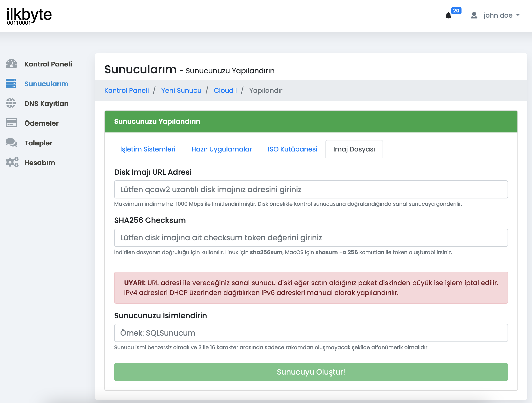Screen dimensions: 532x403
Task: Follow the Kontrol Paneli breadcrumb link
Action: (126, 90)
